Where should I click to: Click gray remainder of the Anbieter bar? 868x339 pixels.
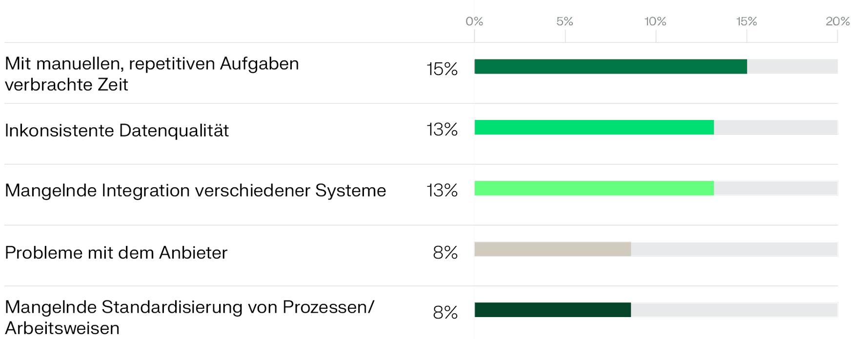pos(734,249)
